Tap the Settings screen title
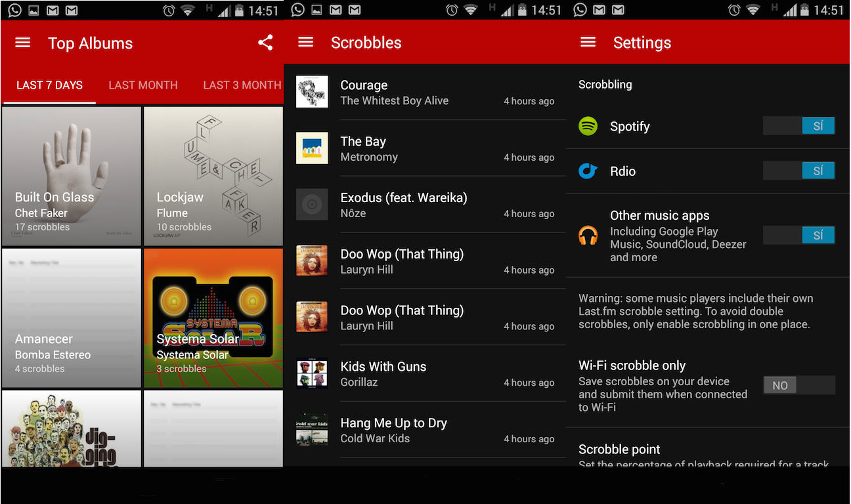The width and height of the screenshot is (851, 504). point(642,43)
